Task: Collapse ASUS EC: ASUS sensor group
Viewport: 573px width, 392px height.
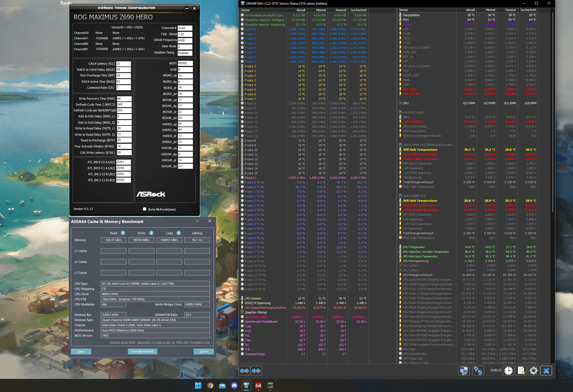Action: point(400,112)
